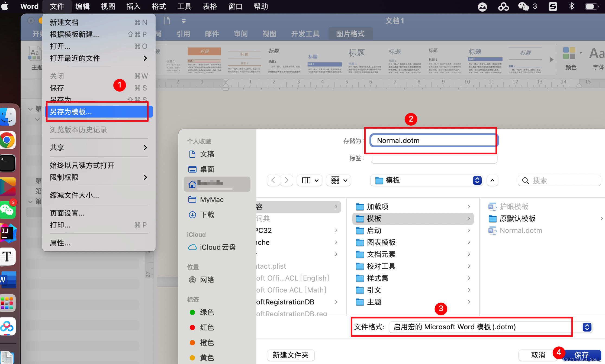This screenshot has height=364, width=605.
Task: Open the 原默认模板 folder
Action: [x=517, y=219]
